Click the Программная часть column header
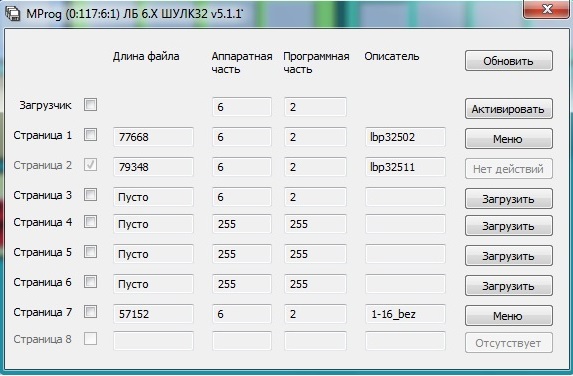The height and width of the screenshot is (376, 573). click(316, 63)
